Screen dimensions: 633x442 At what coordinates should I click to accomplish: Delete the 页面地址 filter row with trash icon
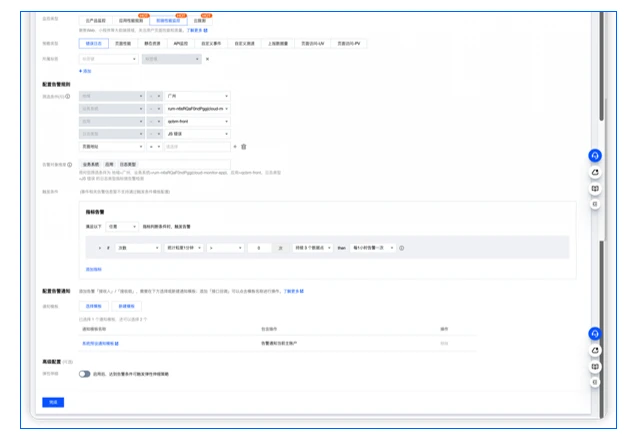coord(243,146)
